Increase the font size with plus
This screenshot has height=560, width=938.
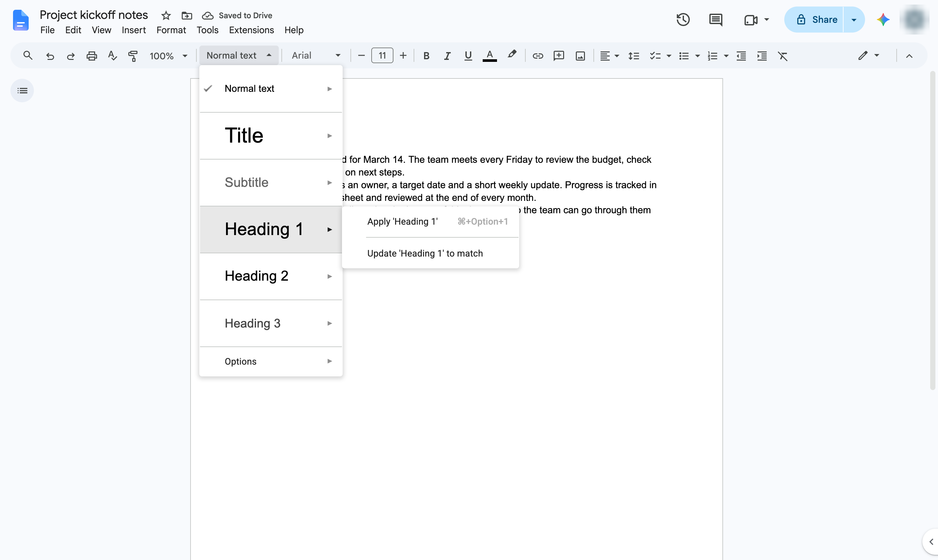click(403, 56)
